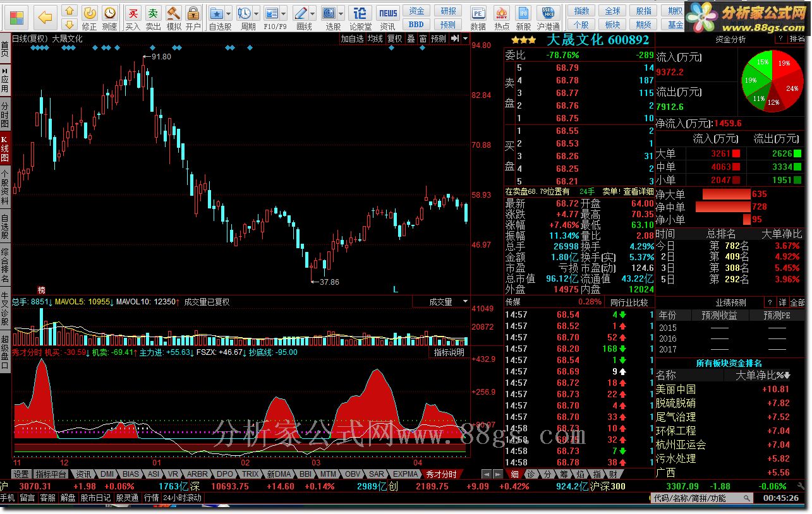The height and width of the screenshot is (514, 812).
Task: Toggle 加自选 add to watchlist
Action: point(352,39)
